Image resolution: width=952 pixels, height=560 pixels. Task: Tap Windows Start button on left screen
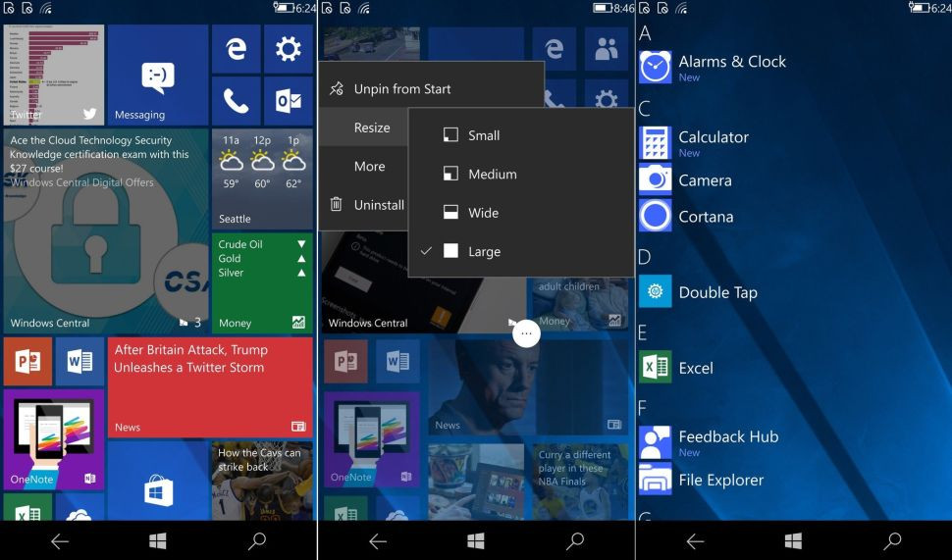point(158,540)
